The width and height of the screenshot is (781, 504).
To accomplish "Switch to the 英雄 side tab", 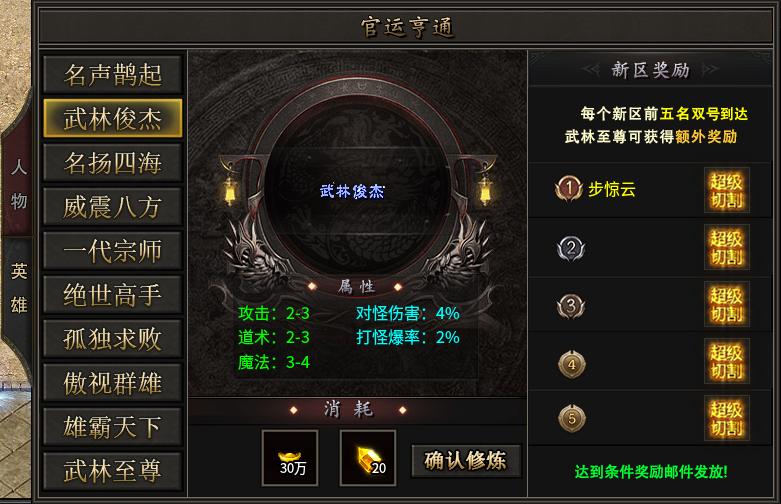I will tap(19, 288).
